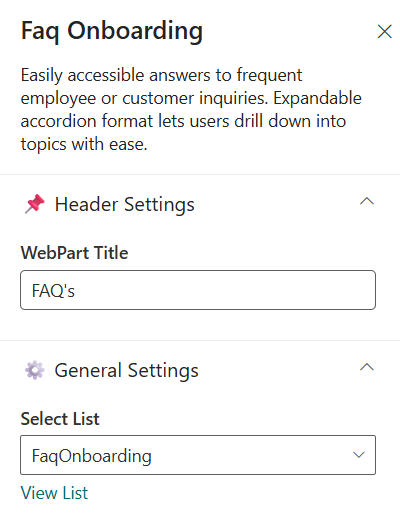
Task: Click the FaqOnboarding selected value text
Action: (92, 456)
